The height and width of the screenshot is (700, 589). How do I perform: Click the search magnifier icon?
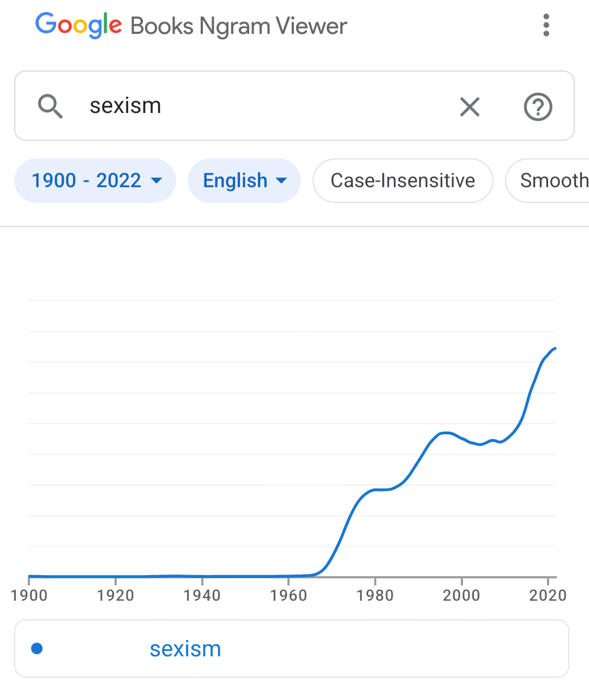(50, 106)
